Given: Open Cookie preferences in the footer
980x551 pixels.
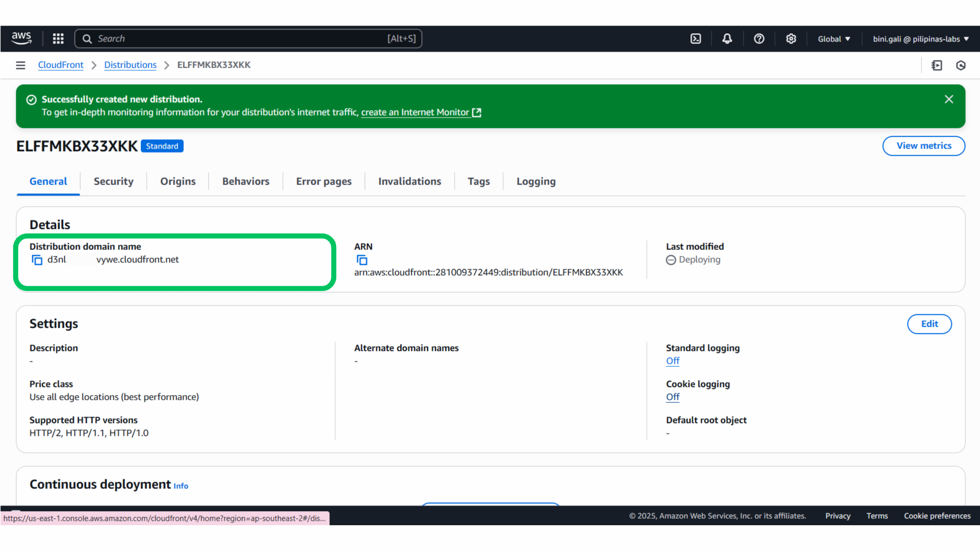Looking at the screenshot, I should click(937, 516).
